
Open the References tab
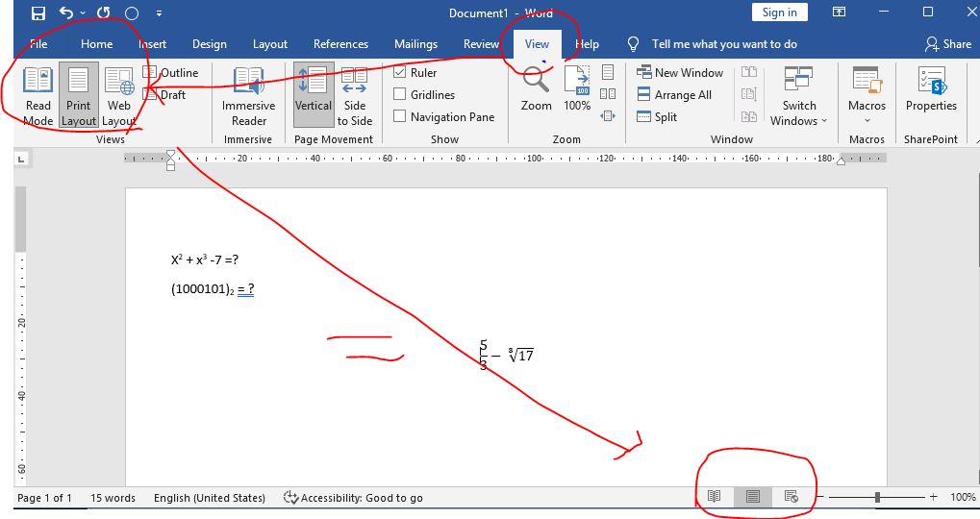coord(340,44)
